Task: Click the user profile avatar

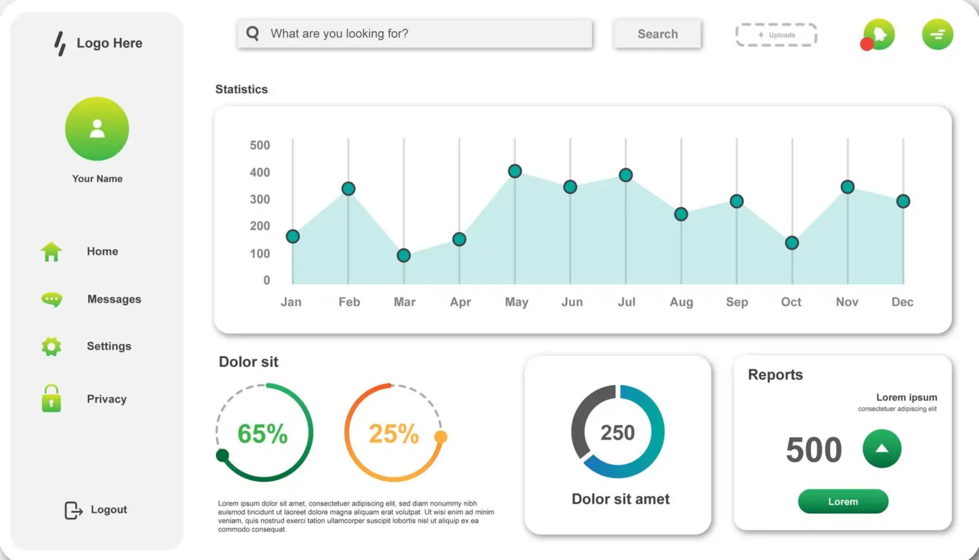Action: point(97,129)
